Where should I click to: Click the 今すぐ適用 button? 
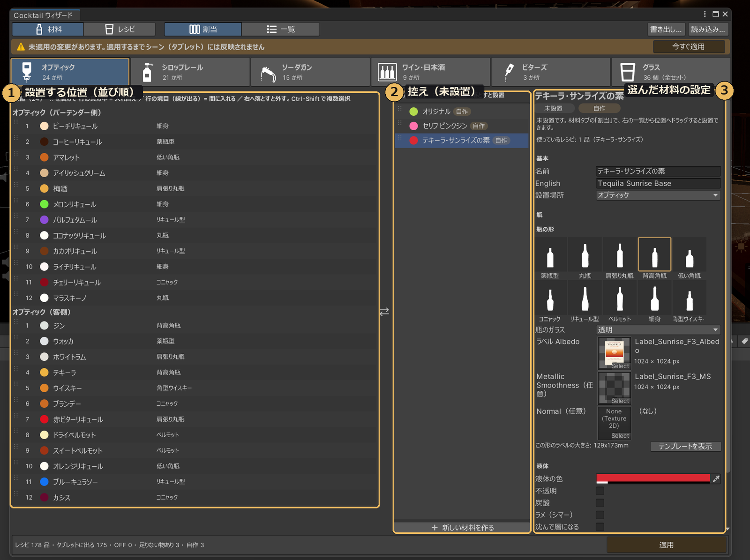pyautogui.click(x=689, y=46)
